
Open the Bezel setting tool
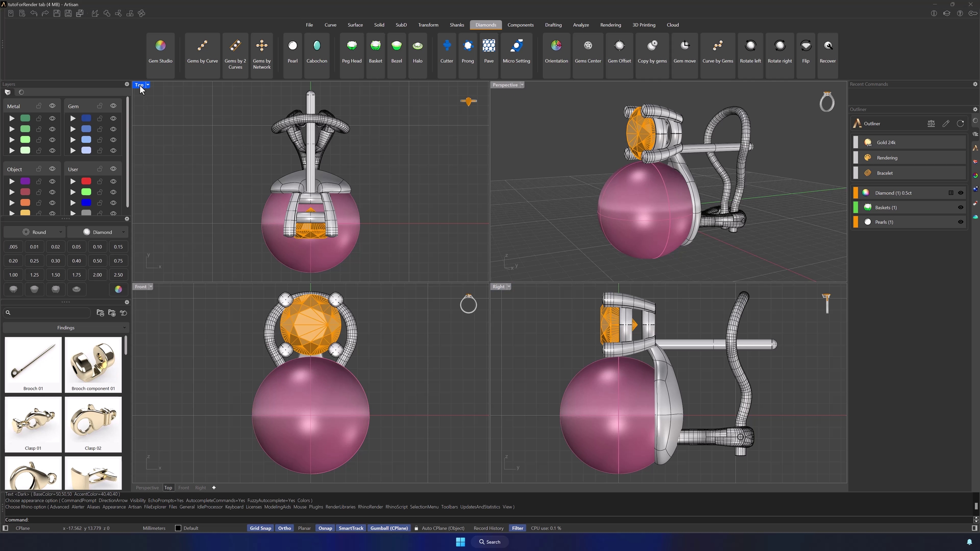[396, 51]
